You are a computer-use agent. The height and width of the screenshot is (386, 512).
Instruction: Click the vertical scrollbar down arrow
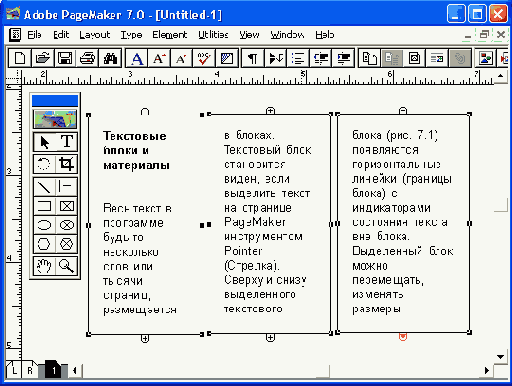point(500,357)
